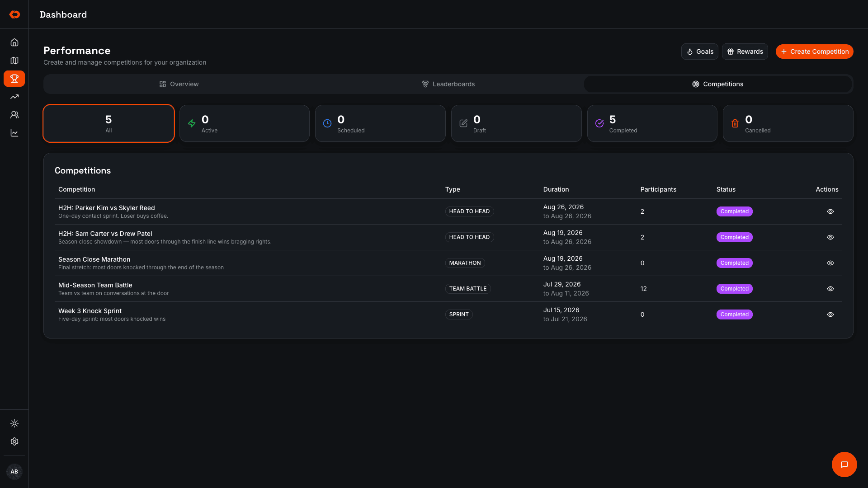The height and width of the screenshot is (488, 868).
Task: Filter competitions by the Draft card
Action: pos(516,123)
